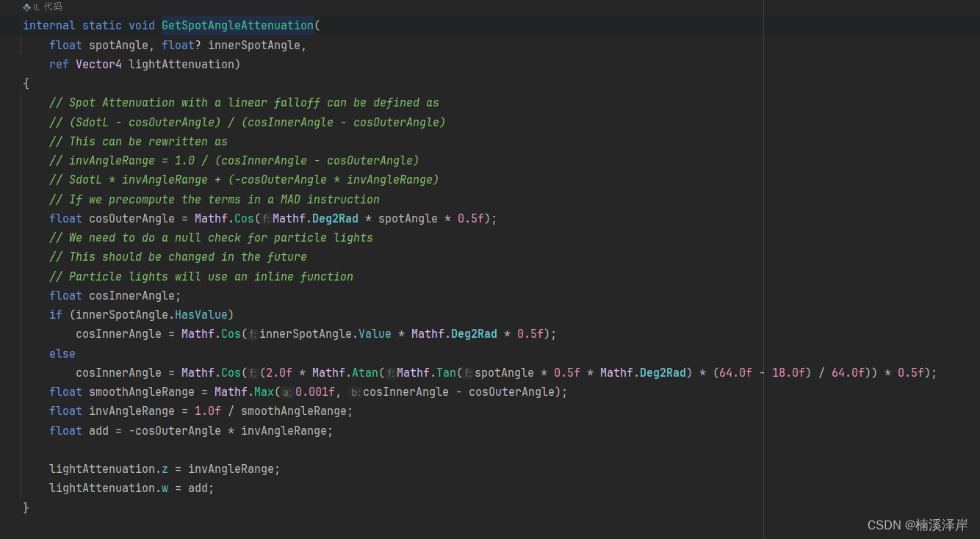Image resolution: width=980 pixels, height=539 pixels.
Task: Click the 'float?' nullable parameter type
Action: [x=181, y=46]
